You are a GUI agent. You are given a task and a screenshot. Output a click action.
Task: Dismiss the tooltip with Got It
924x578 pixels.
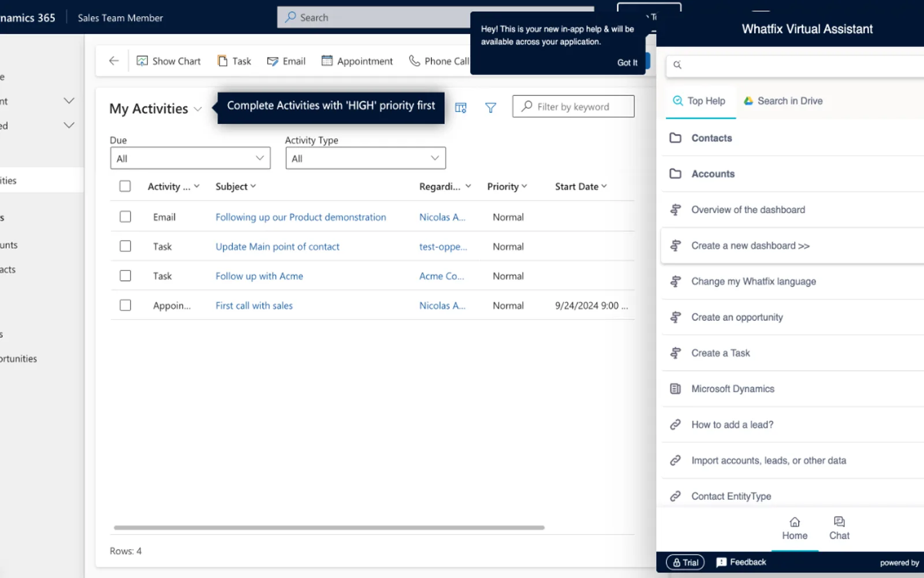pyautogui.click(x=627, y=62)
